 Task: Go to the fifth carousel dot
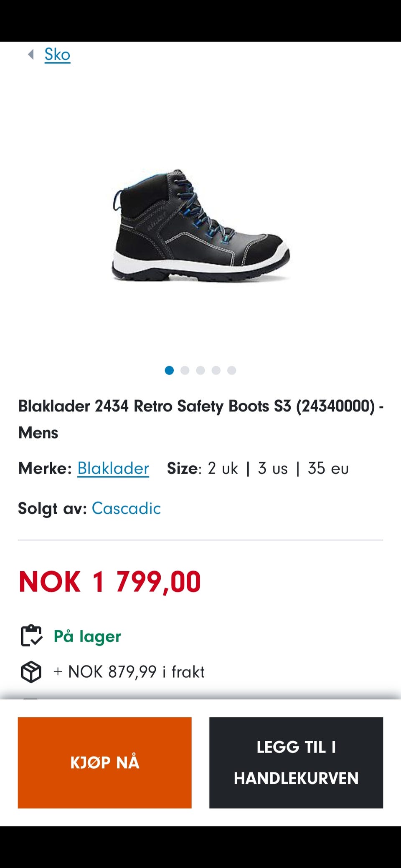(x=232, y=370)
